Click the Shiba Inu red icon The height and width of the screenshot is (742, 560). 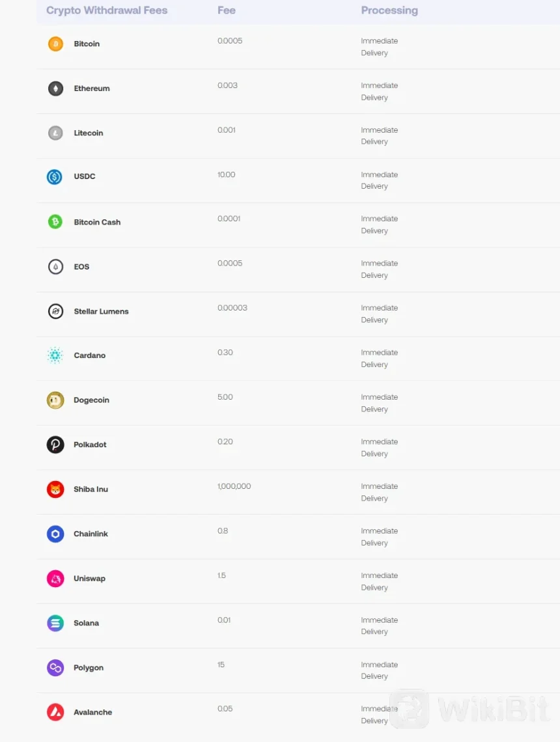point(55,489)
